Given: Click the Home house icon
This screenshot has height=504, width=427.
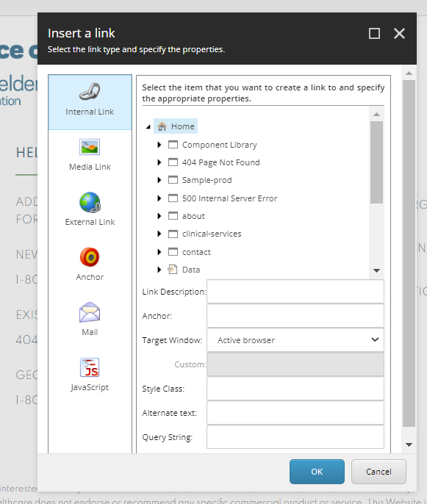Looking at the screenshot, I should 162,126.
